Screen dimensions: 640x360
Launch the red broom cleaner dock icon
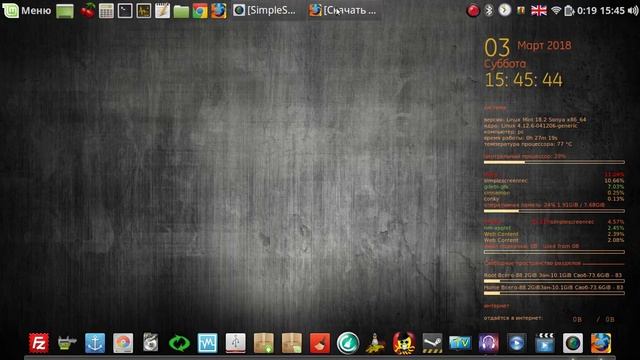(320, 343)
